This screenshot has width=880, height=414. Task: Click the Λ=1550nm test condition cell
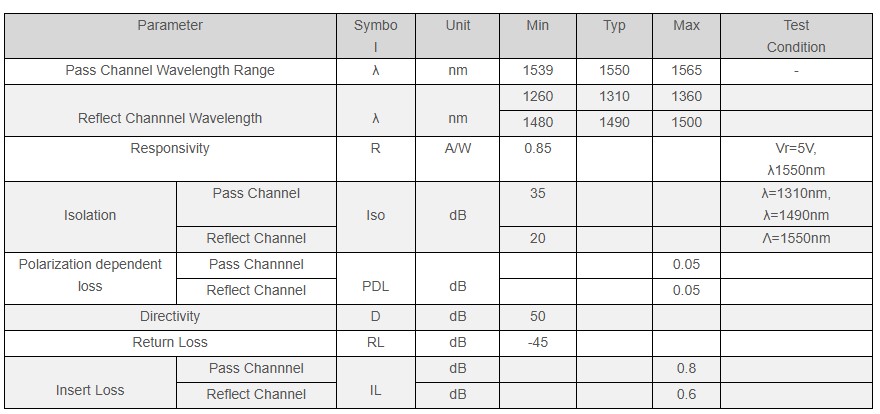(796, 239)
